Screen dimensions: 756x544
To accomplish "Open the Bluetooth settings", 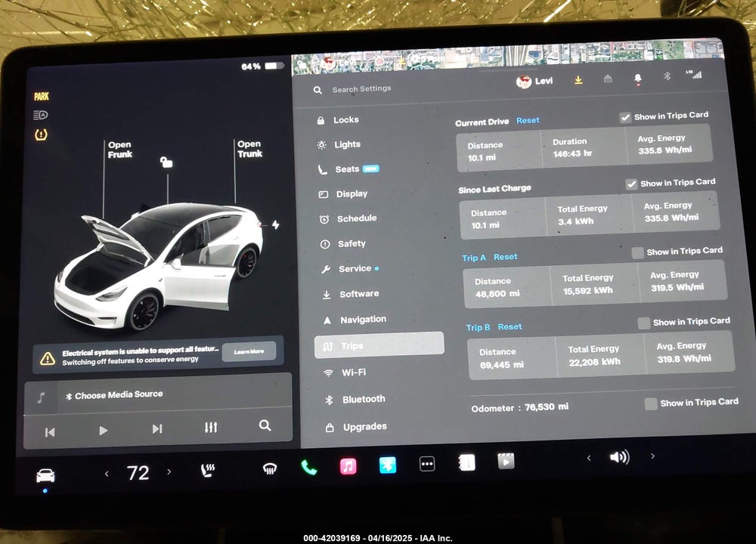I will click(x=355, y=400).
